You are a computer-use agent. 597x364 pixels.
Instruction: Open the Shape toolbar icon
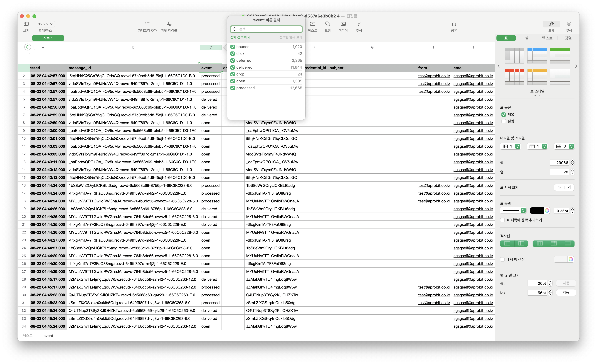tap(328, 24)
